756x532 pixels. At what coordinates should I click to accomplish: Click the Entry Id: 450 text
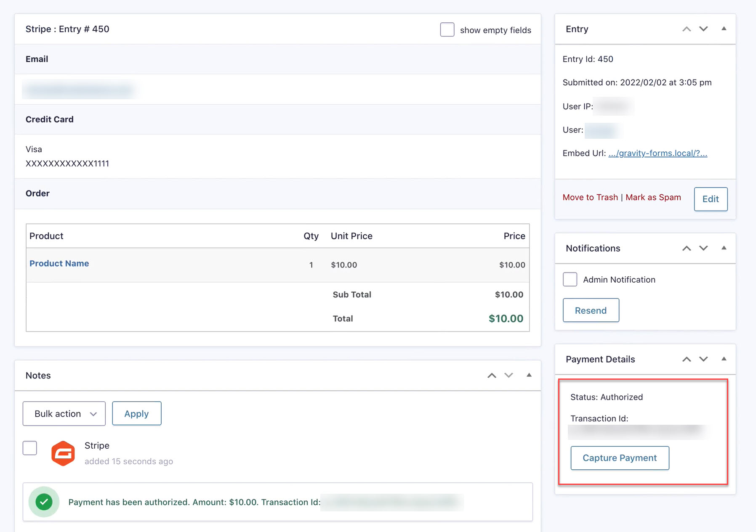point(588,59)
